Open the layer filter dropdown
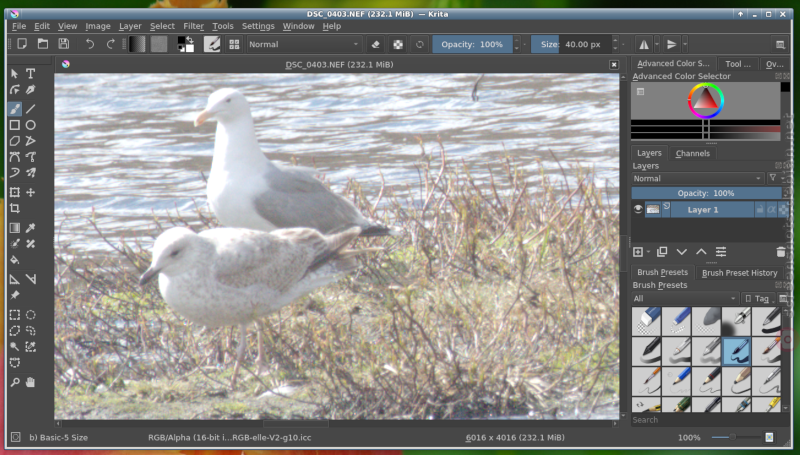This screenshot has width=800, height=455. (x=775, y=178)
